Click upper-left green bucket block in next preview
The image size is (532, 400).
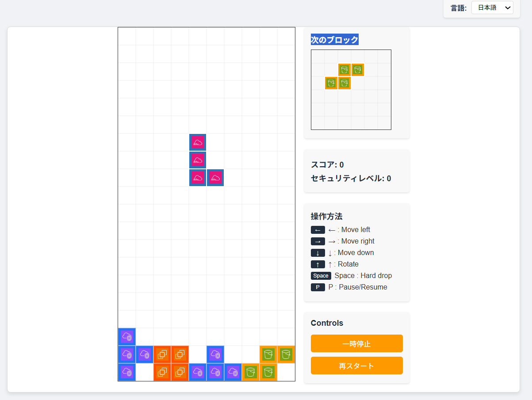344,70
